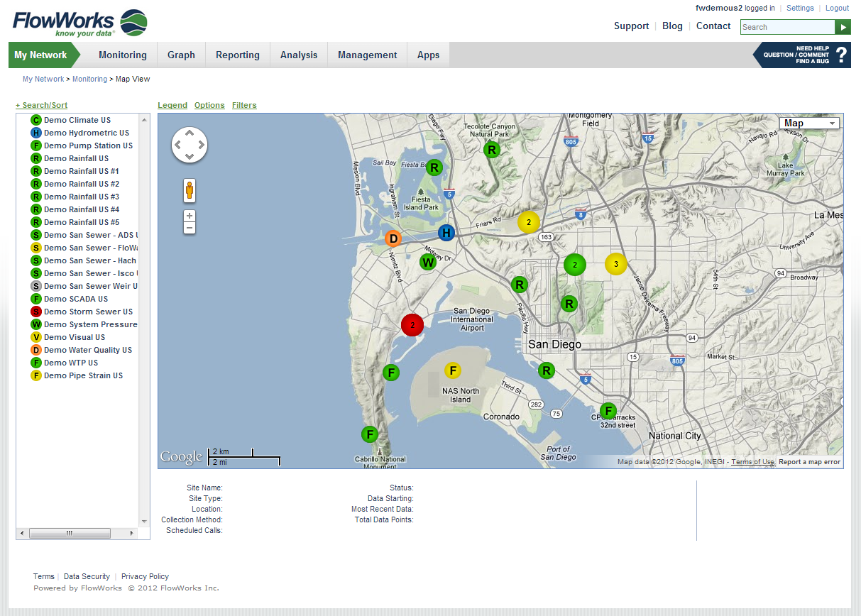Click the V icon for Demo Visual US
Screen dimensions: 861x616
tap(36, 337)
